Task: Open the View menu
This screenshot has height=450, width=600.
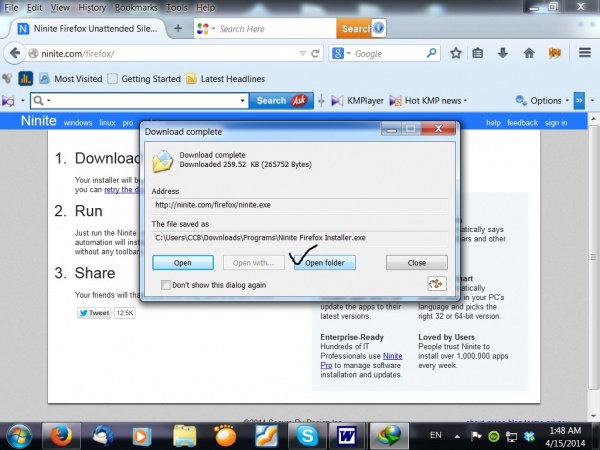Action: coord(60,7)
